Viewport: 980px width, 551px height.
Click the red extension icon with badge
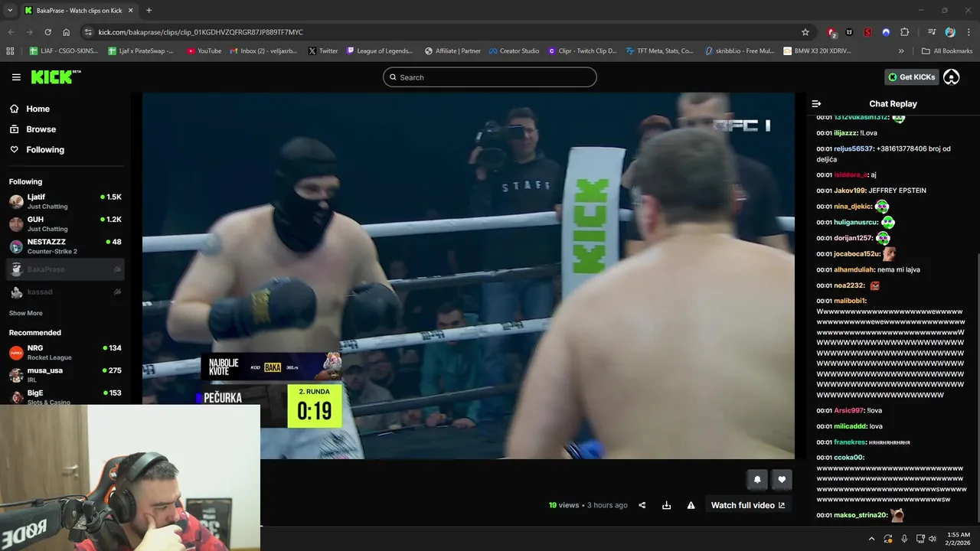(832, 32)
